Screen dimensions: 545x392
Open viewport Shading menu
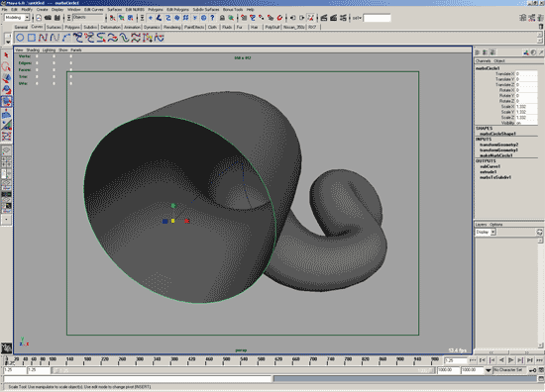point(33,50)
